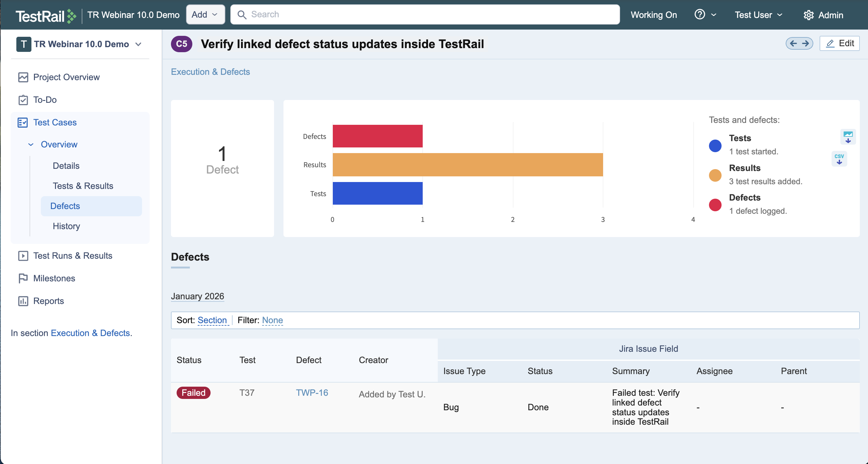The height and width of the screenshot is (464, 868).
Task: Click the red Defects chart bar
Action: [x=378, y=136]
